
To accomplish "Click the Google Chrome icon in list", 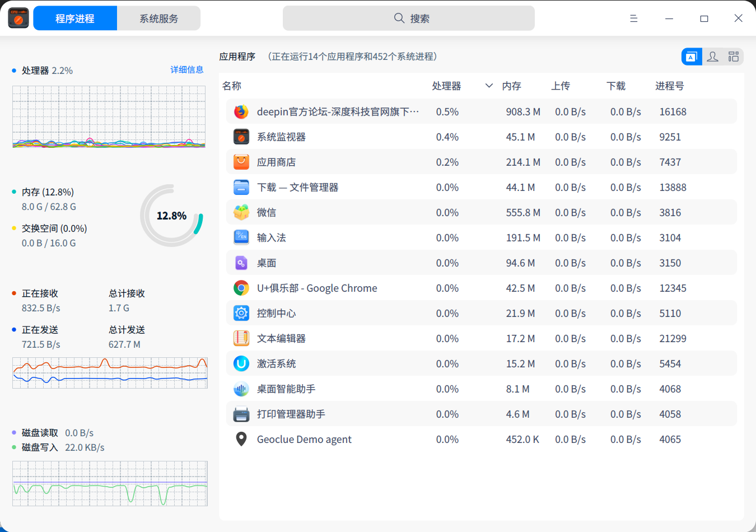I will (x=241, y=288).
